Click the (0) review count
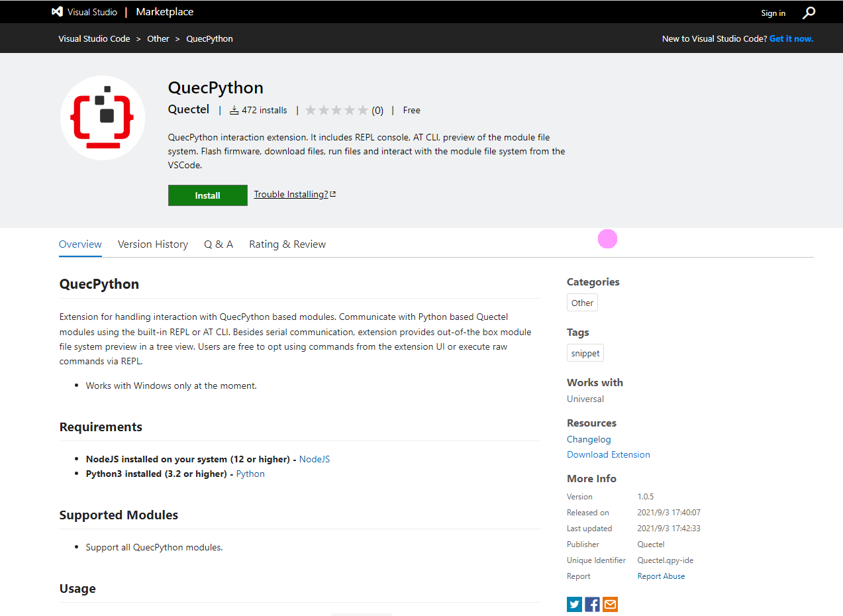 point(377,111)
